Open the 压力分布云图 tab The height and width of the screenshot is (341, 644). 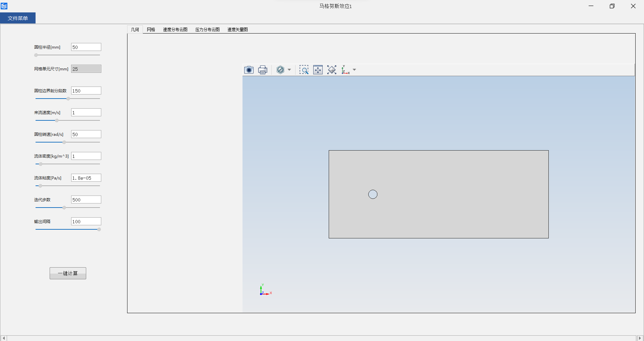pos(207,30)
